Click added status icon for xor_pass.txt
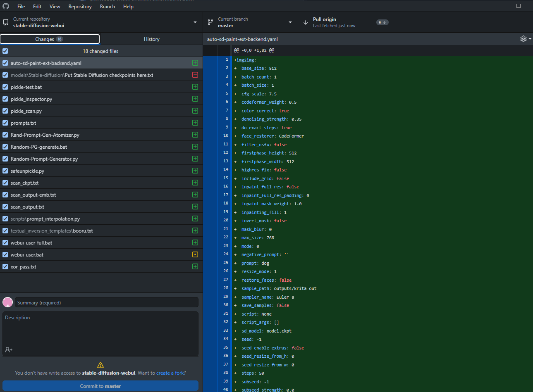This screenshot has width=533, height=392. click(195, 267)
